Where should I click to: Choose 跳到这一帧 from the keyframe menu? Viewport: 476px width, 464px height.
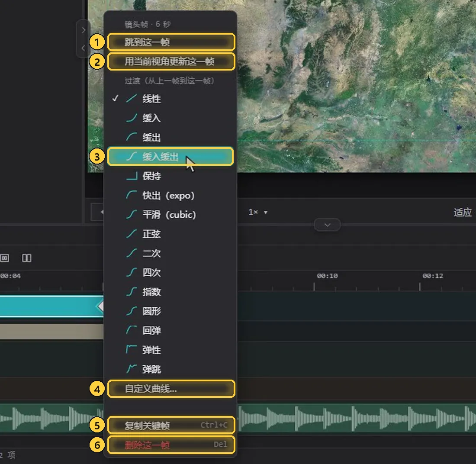[x=171, y=42]
